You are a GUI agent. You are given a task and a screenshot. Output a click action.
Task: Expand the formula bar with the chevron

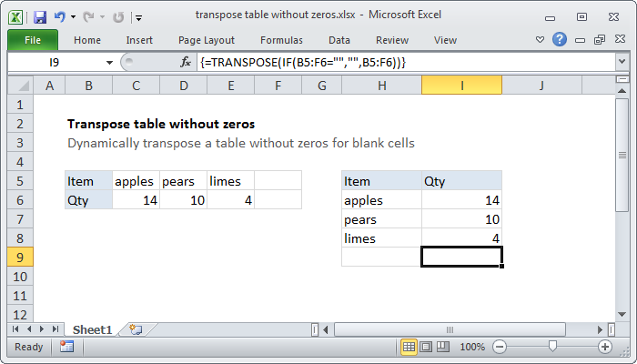622,62
